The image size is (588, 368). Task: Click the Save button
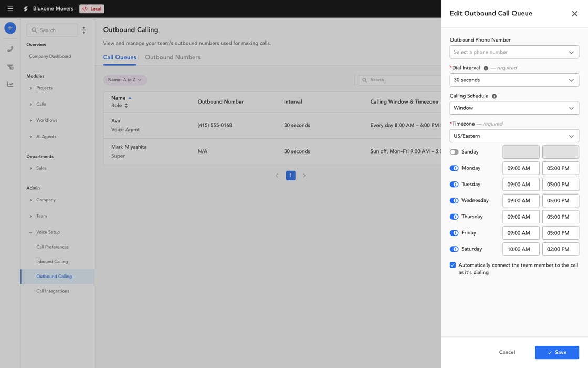click(557, 352)
